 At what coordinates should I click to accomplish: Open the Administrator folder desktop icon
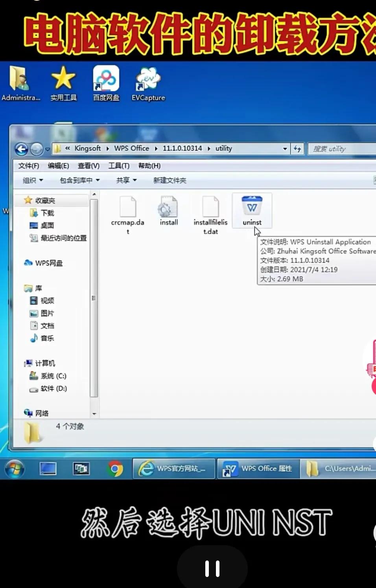(20, 83)
